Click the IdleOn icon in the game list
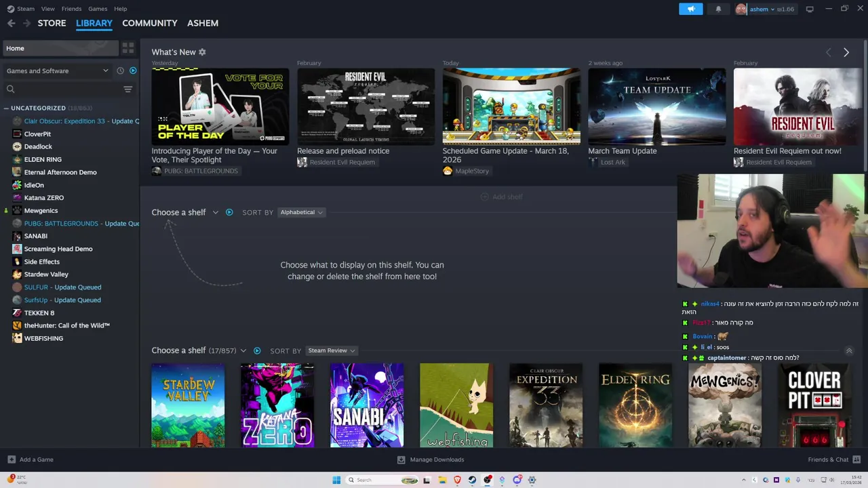 coord(17,185)
